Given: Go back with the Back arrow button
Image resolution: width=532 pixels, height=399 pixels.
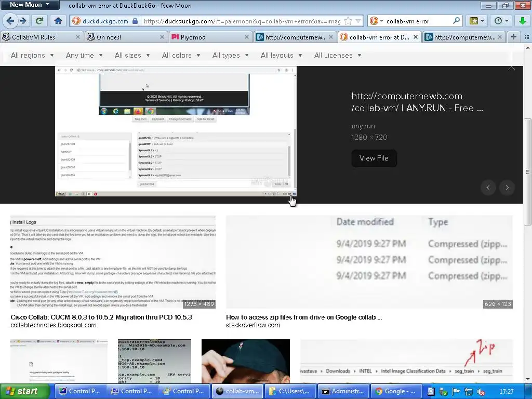Looking at the screenshot, I should 10,21.
